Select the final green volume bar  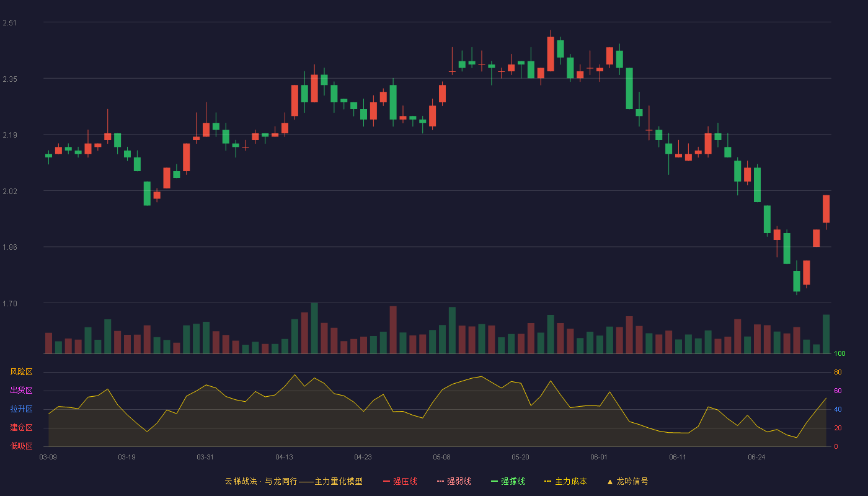click(826, 334)
